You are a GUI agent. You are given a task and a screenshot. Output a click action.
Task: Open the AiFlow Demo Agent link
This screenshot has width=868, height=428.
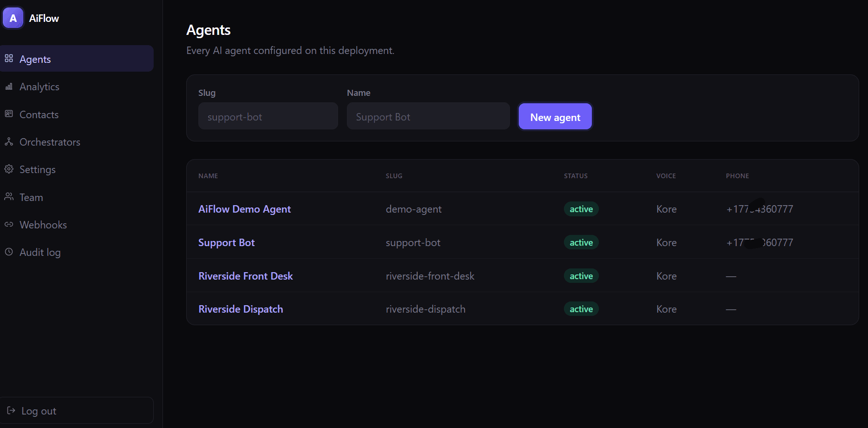244,209
